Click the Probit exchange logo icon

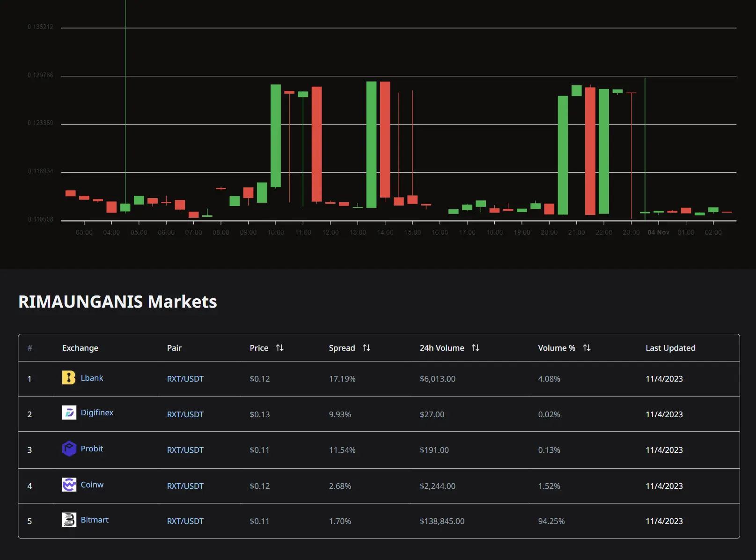[69, 449]
